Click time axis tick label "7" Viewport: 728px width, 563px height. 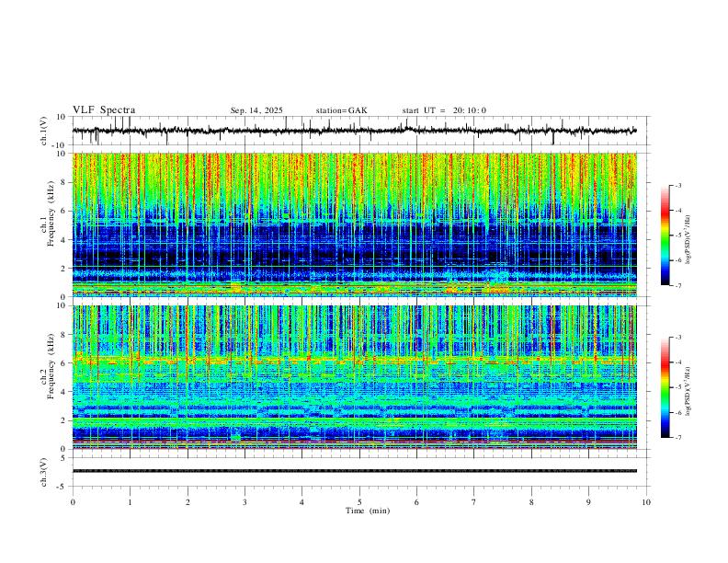click(474, 502)
